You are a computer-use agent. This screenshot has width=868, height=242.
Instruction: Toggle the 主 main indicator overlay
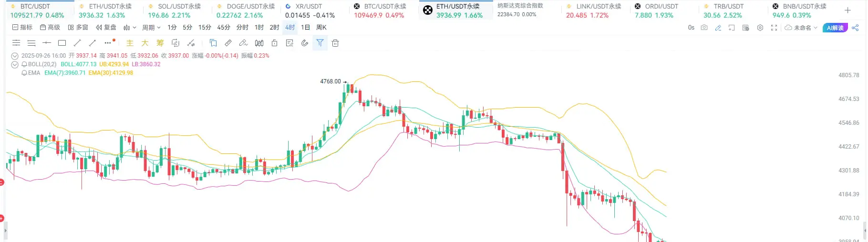click(x=130, y=43)
